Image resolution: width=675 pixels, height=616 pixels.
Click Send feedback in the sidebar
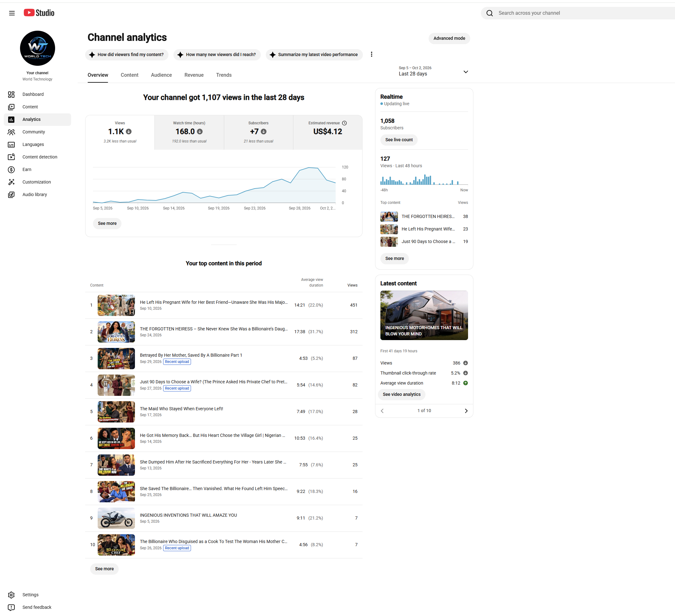(x=37, y=607)
